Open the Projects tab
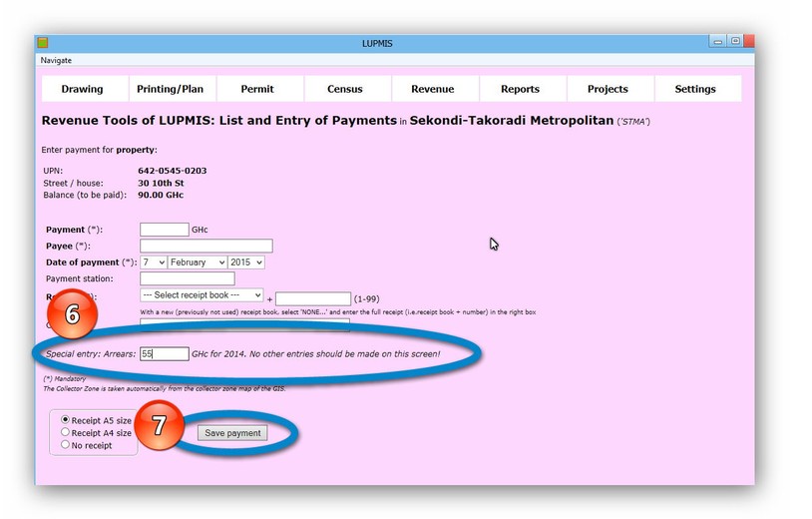Screen dimensions: 812x519 click(x=608, y=89)
